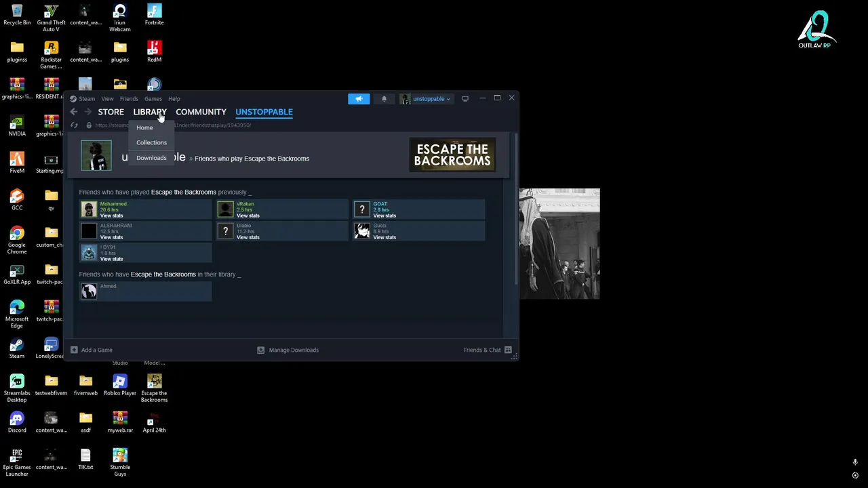
Task: Open the fivemweb folder on desktop
Action: 85,385
